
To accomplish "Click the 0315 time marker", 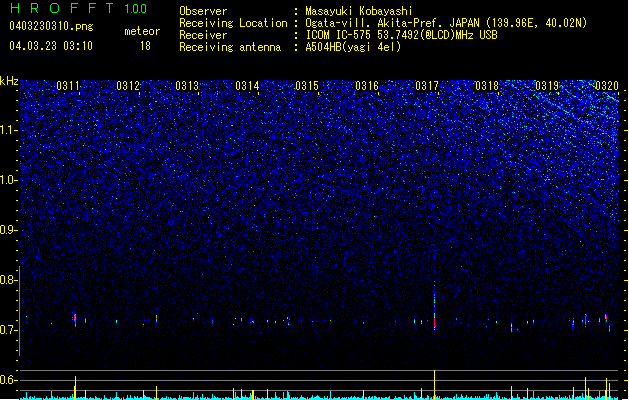I will point(307,86).
